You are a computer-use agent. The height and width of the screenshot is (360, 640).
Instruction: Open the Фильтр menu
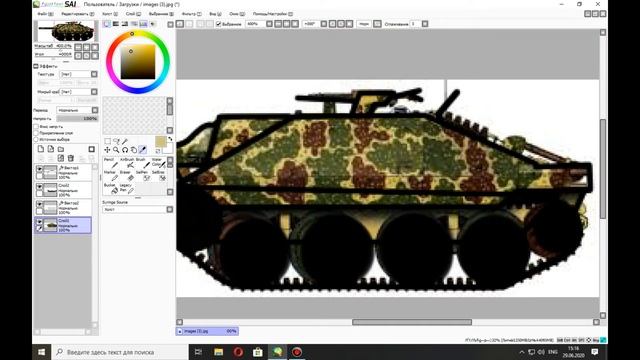(191, 14)
